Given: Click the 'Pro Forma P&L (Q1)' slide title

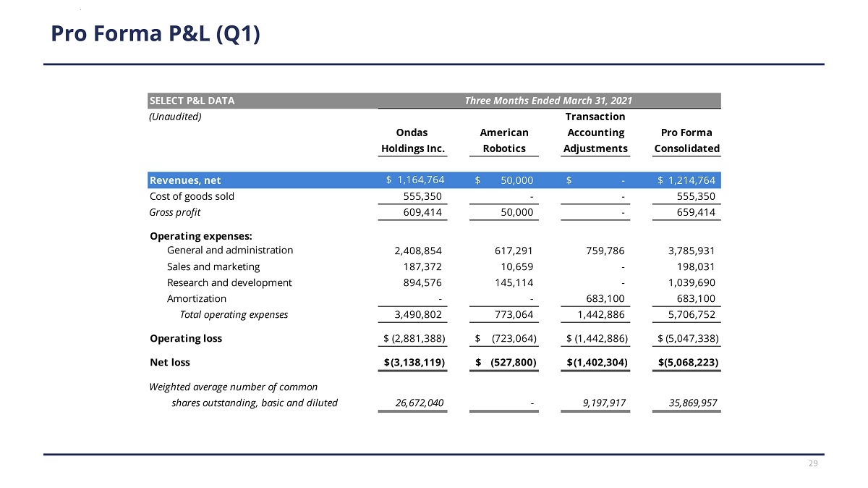Looking at the screenshot, I should [x=155, y=33].
